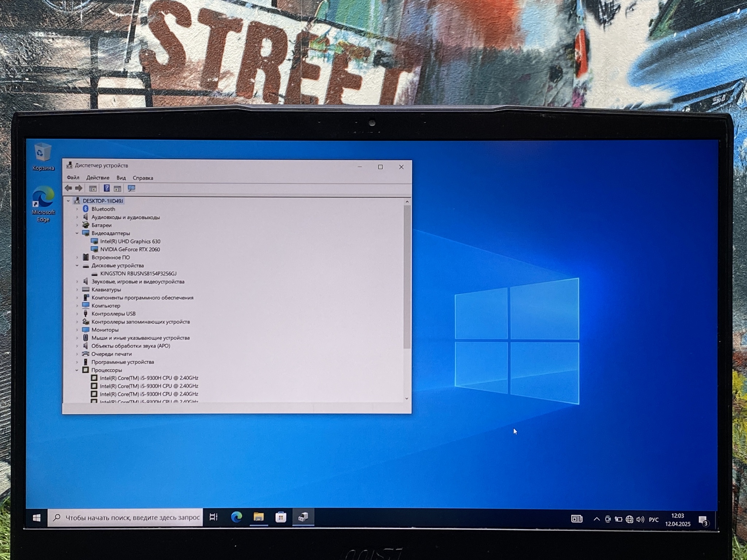Viewport: 747px width, 560px height.
Task: Open Microsoft Store from the taskbar
Action: (281, 517)
